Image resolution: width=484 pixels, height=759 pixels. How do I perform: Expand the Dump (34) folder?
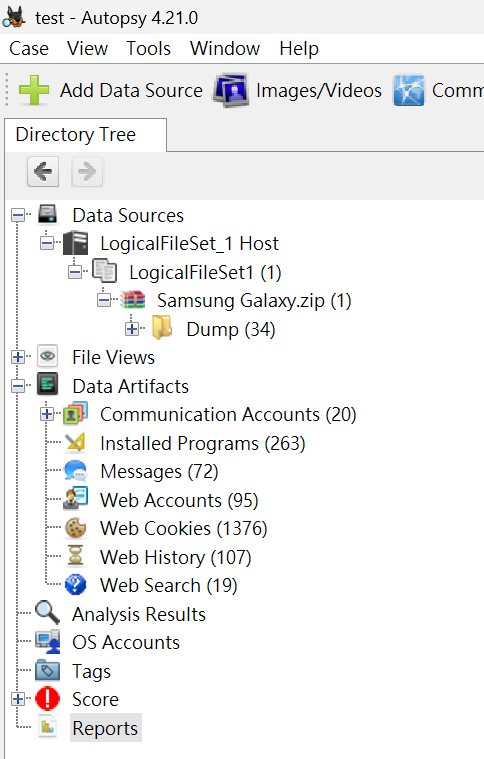pos(132,329)
